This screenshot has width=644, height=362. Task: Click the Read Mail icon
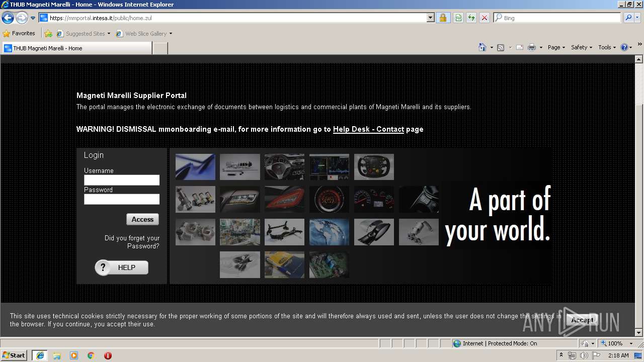(x=520, y=47)
